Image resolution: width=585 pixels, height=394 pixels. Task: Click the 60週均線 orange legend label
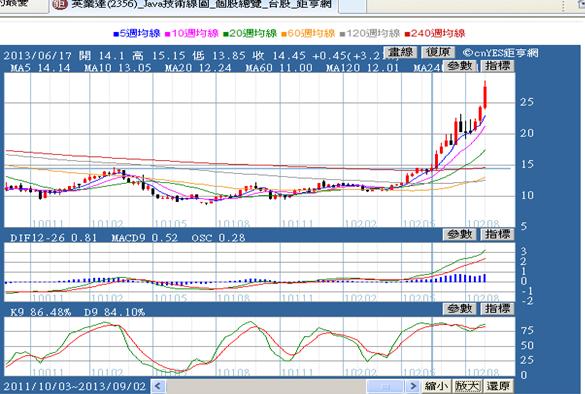311,34
